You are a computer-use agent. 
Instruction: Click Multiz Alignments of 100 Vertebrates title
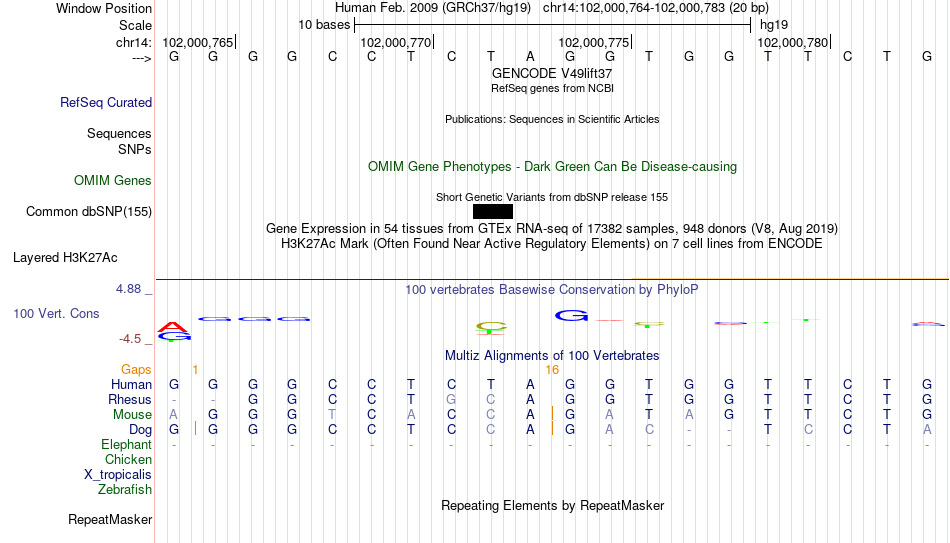552,356
